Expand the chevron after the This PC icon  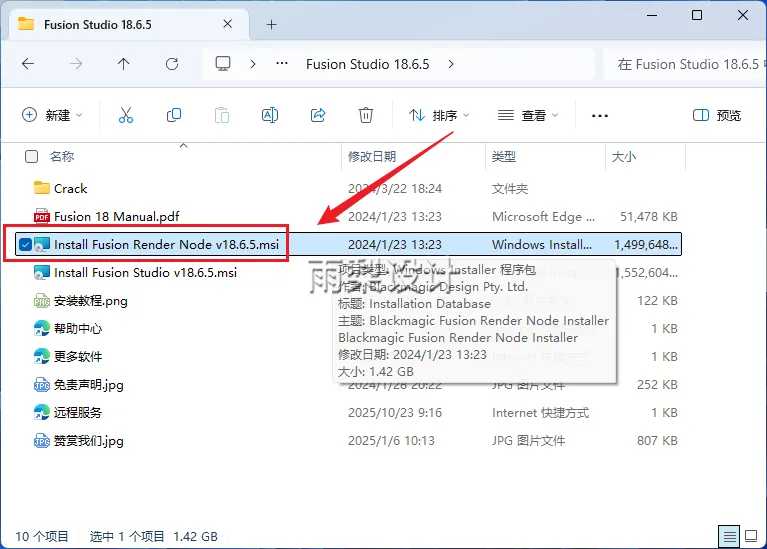click(x=253, y=64)
